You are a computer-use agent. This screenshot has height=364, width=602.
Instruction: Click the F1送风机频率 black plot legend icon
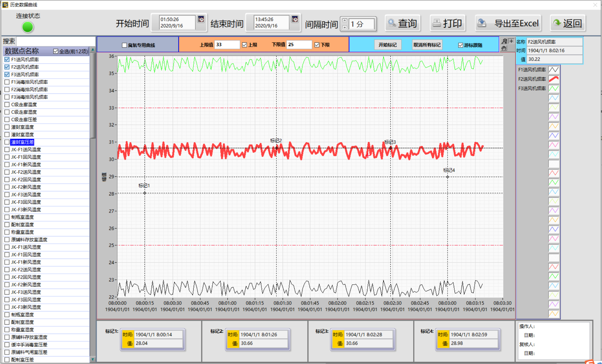(553, 70)
